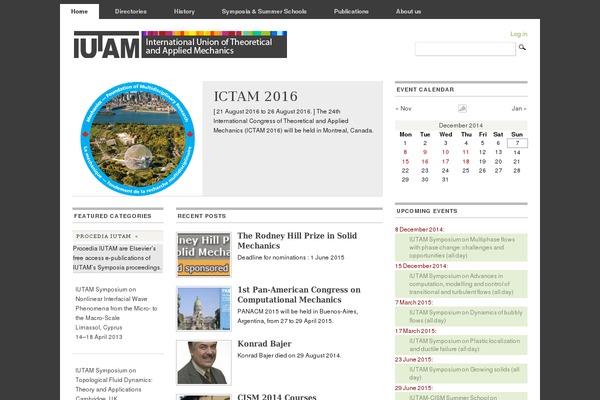
Task: Go to next month Jan
Action: tap(519, 109)
